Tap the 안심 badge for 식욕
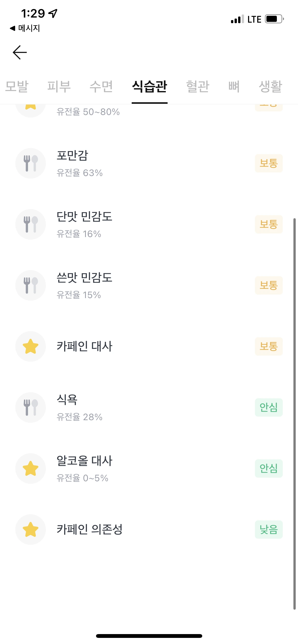The height and width of the screenshot is (644, 298). (269, 407)
